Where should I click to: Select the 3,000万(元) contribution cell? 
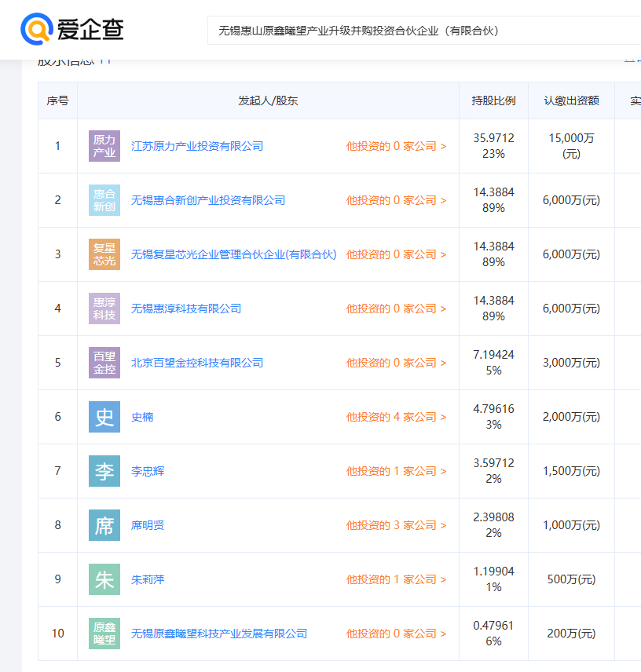tap(572, 363)
